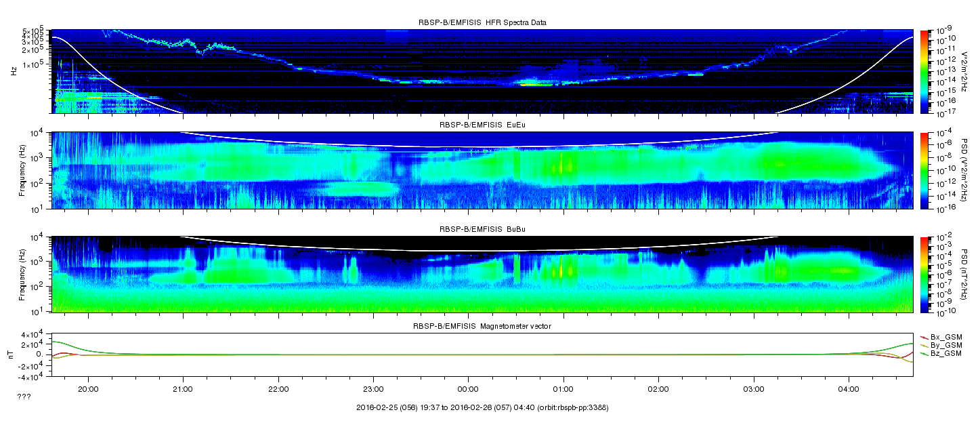Screen dimensions: 980x446
Task: Click the 04:00 time axis label
Action: pos(849,389)
